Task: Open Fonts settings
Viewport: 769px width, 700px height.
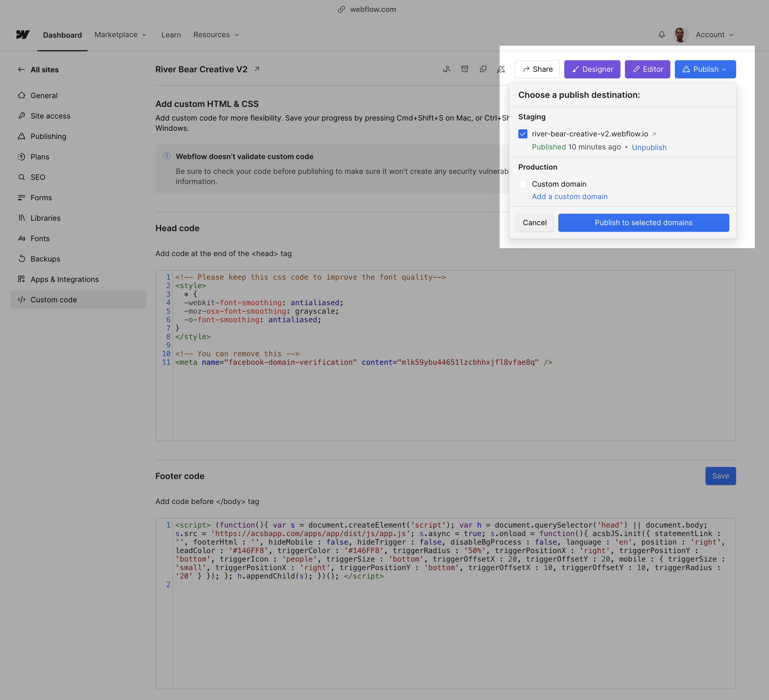Action: click(x=78, y=239)
